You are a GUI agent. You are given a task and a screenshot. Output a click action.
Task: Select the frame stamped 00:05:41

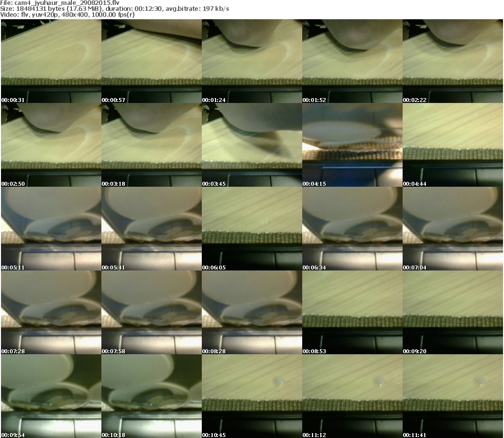(152, 229)
